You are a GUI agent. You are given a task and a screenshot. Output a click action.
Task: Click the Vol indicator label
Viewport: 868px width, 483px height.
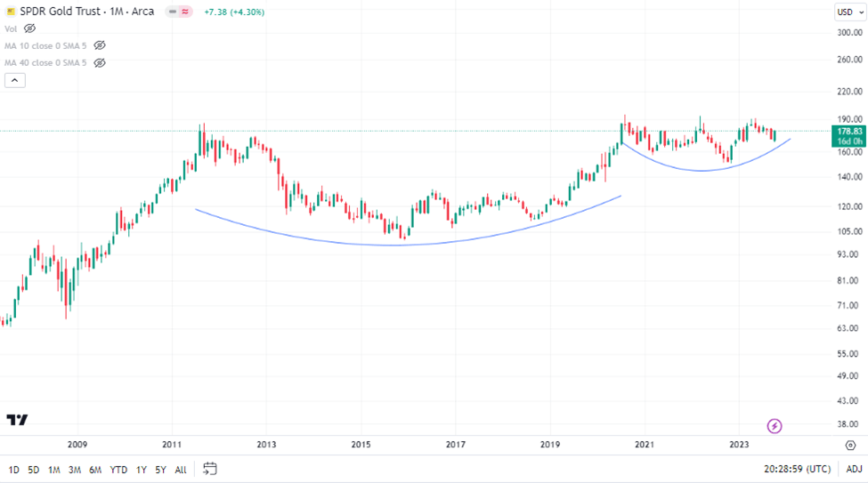11,28
